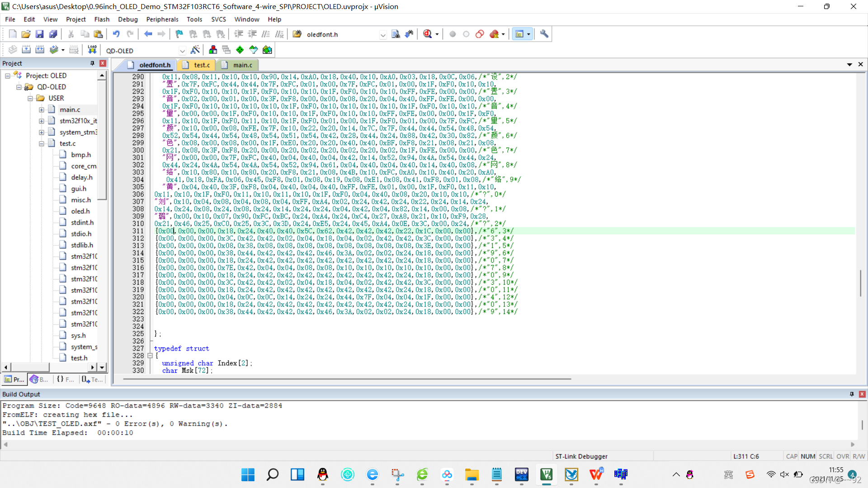Collapse the QD-OLED target node
Screen dimensions: 868x488
tap(19, 87)
